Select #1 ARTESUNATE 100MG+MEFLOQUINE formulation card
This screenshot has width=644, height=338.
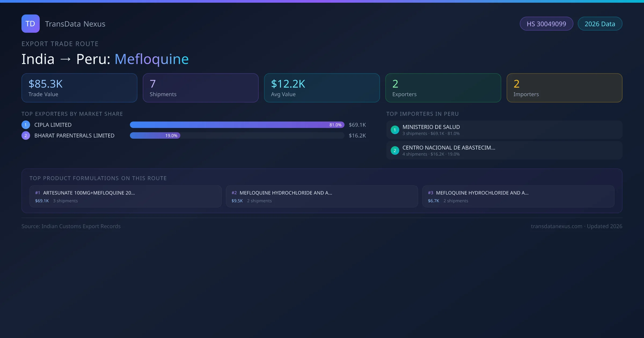click(x=125, y=196)
